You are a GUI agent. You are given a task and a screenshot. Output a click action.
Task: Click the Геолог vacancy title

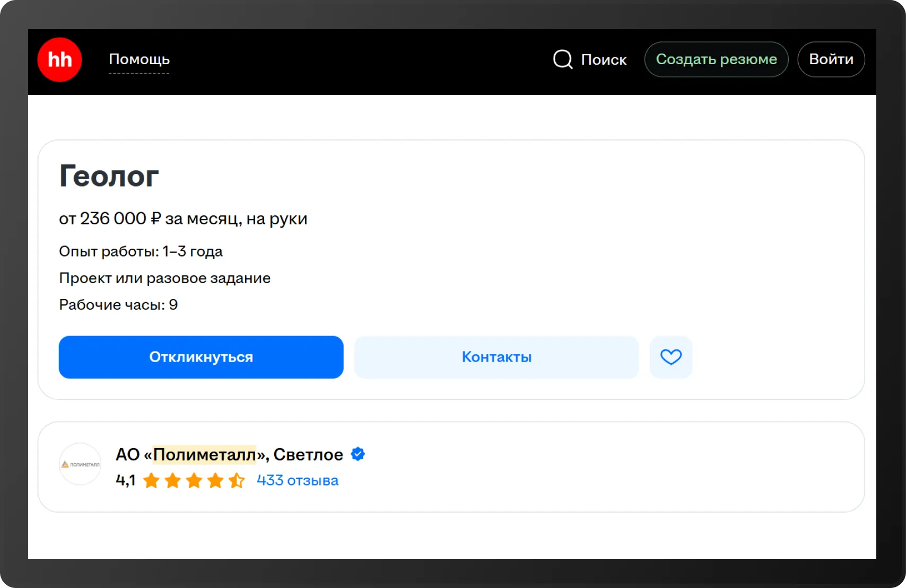click(109, 176)
